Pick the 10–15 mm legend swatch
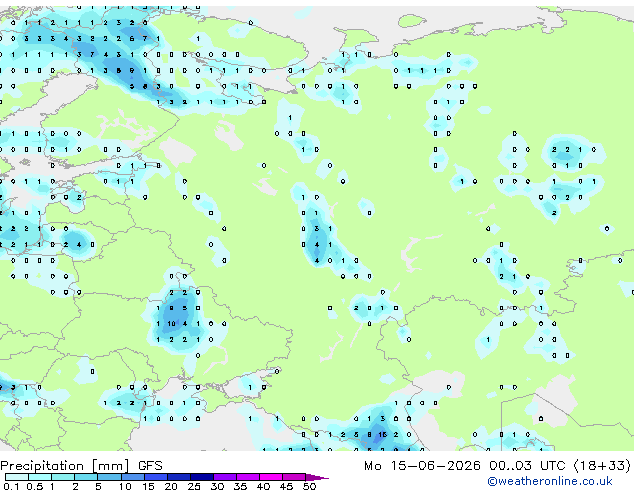 (x=133, y=477)
